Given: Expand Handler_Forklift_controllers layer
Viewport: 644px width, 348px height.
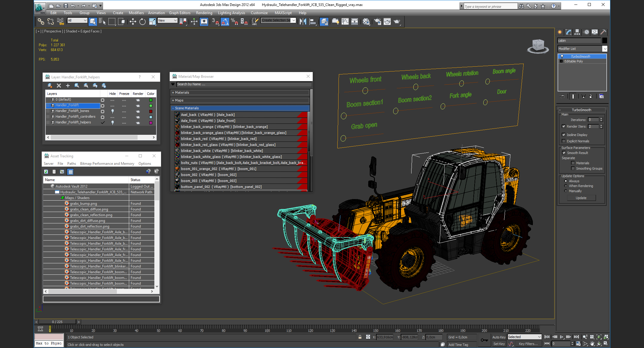Looking at the screenshot, I should pos(48,117).
